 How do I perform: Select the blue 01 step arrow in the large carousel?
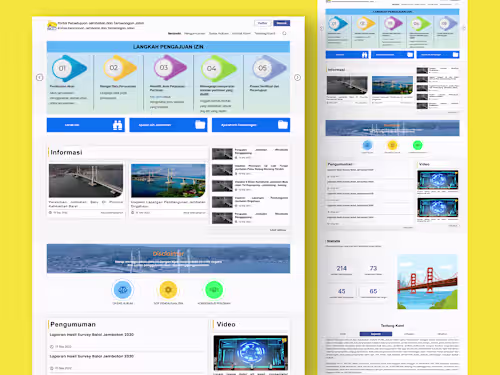(70, 68)
